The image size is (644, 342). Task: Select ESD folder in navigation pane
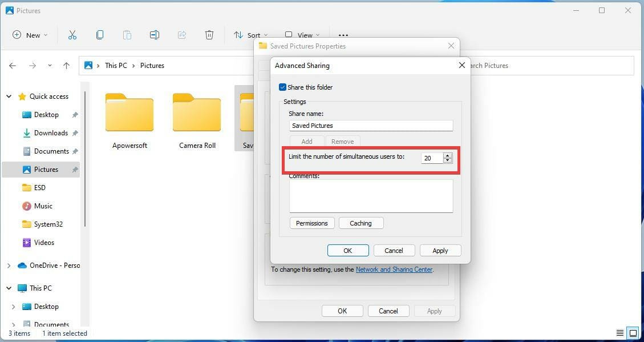tap(39, 187)
